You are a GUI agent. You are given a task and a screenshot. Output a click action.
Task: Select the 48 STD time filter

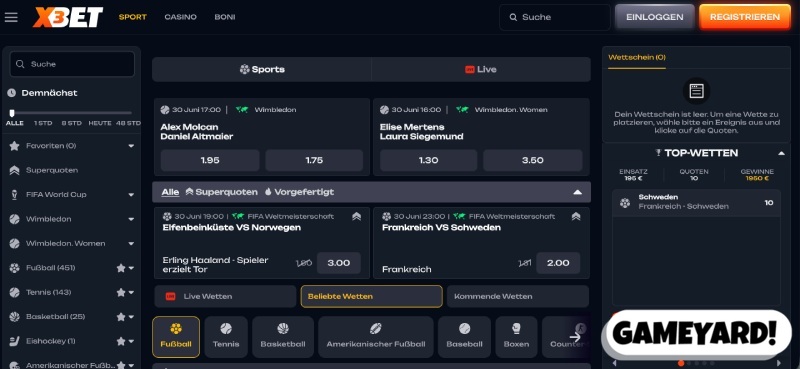point(128,124)
